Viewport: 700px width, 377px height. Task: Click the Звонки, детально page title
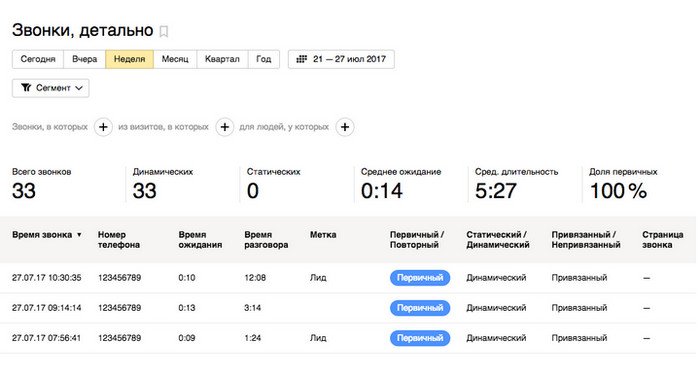(83, 30)
